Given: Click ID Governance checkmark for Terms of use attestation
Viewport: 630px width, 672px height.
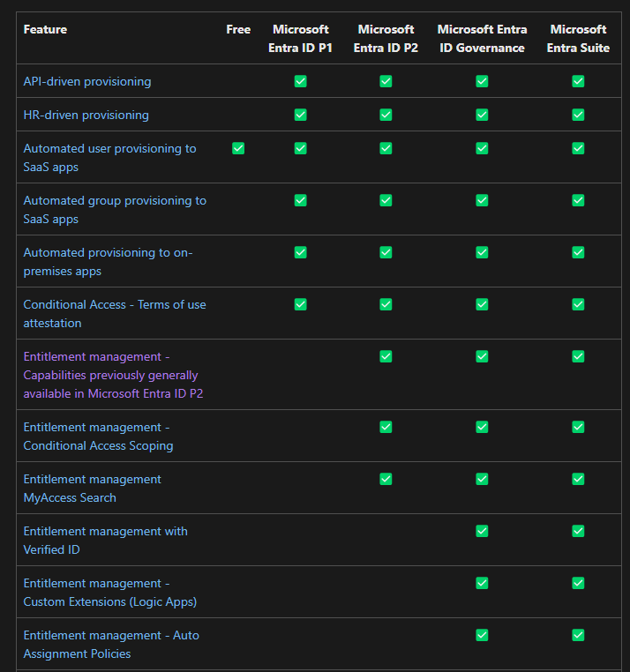Looking at the screenshot, I should click(x=482, y=305).
